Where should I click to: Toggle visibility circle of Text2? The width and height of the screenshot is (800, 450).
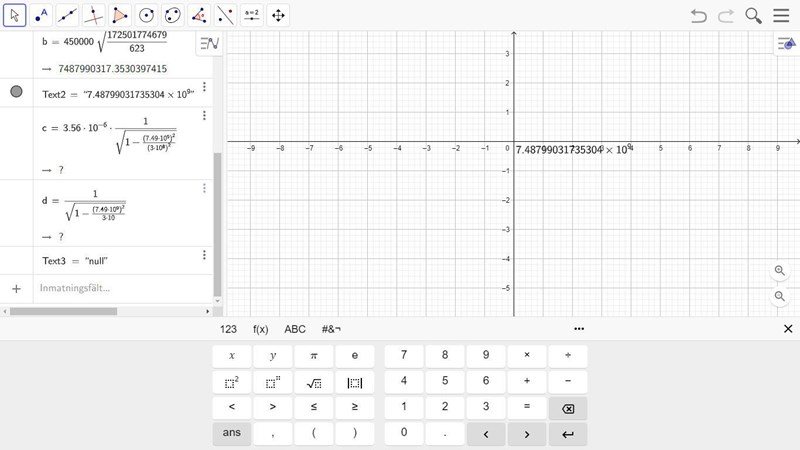[16, 92]
